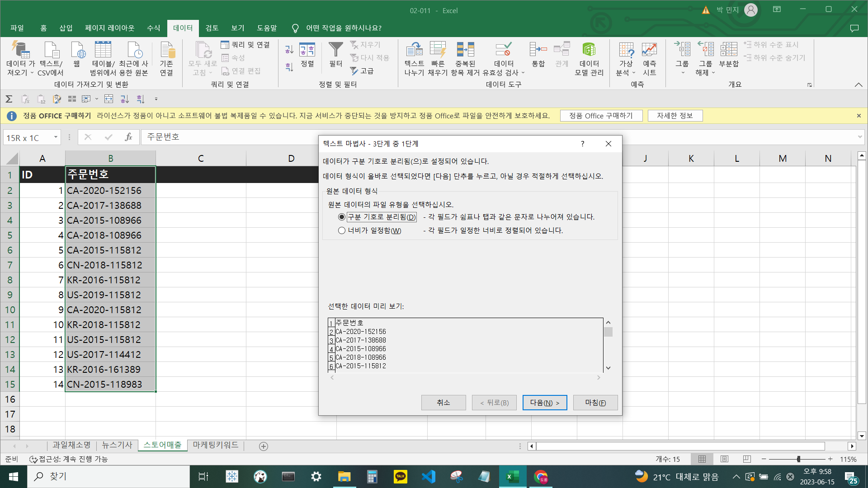868x488 pixels.
Task: Click 기존 연결 icon
Action: 166,59
